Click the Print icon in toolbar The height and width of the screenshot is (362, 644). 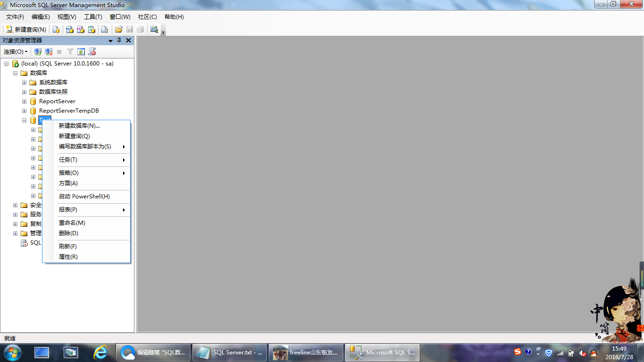(140, 29)
